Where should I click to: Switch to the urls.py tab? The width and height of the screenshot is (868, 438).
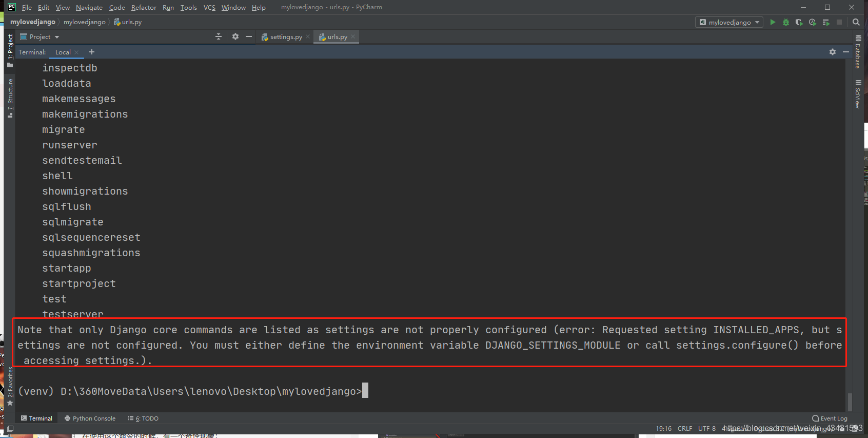tap(337, 37)
